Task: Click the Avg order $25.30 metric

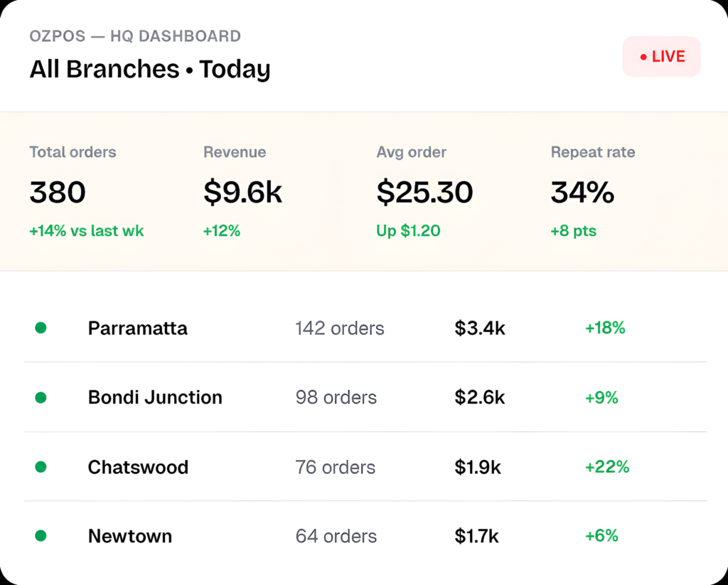Action: [424, 191]
